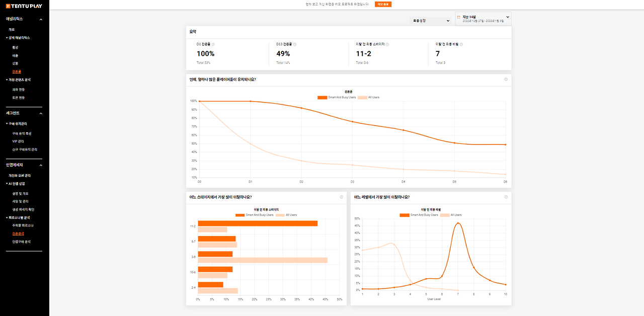Click info icon on level churn card
This screenshot has height=316, width=644.
coord(506,197)
